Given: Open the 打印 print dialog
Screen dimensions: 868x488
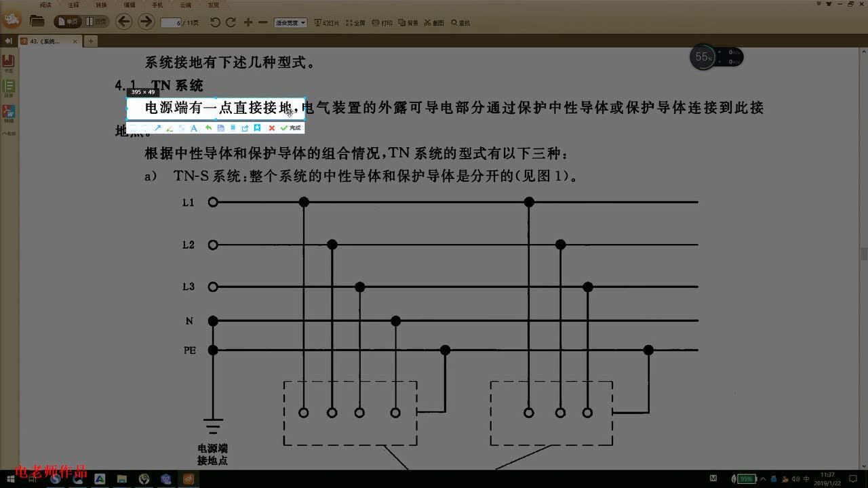Looking at the screenshot, I should [384, 22].
